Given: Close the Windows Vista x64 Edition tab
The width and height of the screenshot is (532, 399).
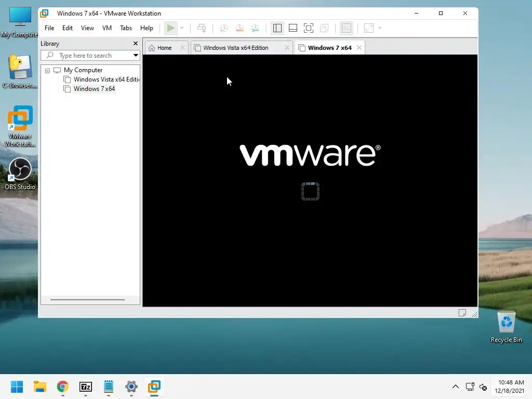Looking at the screenshot, I should 287,48.
